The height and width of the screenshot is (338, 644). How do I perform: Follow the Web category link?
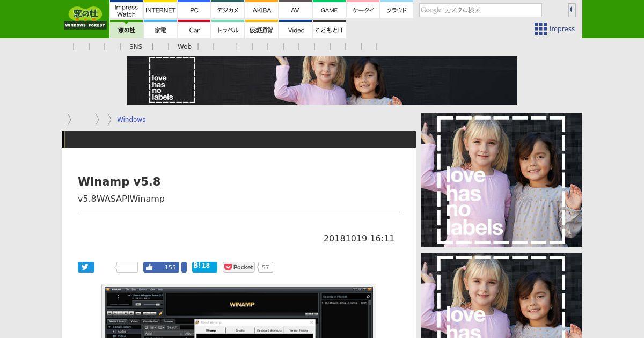[x=185, y=47]
